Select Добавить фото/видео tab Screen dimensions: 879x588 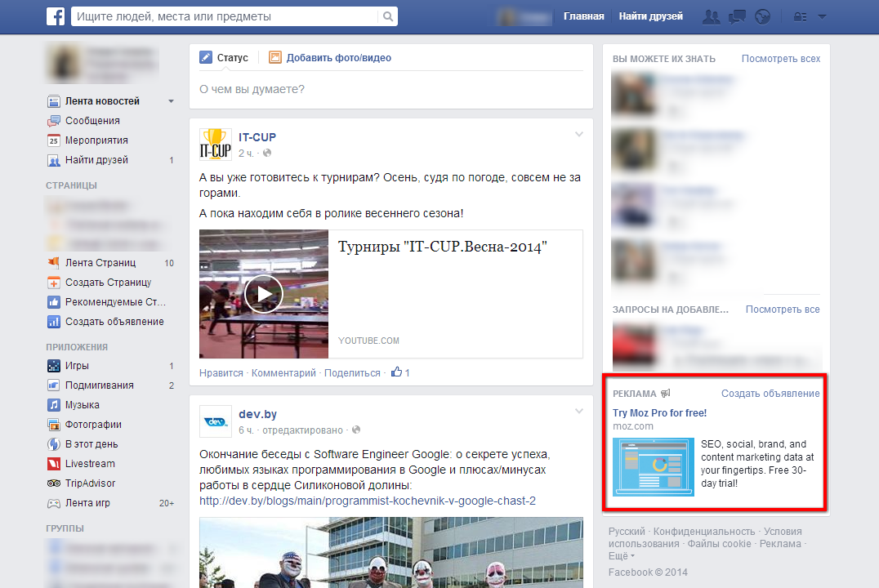coord(338,58)
